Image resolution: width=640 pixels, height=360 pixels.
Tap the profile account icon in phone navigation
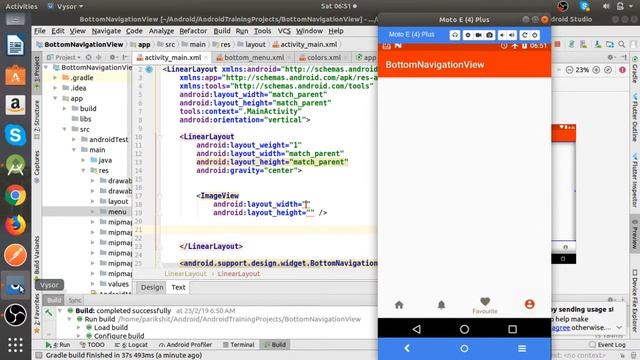[x=529, y=304]
